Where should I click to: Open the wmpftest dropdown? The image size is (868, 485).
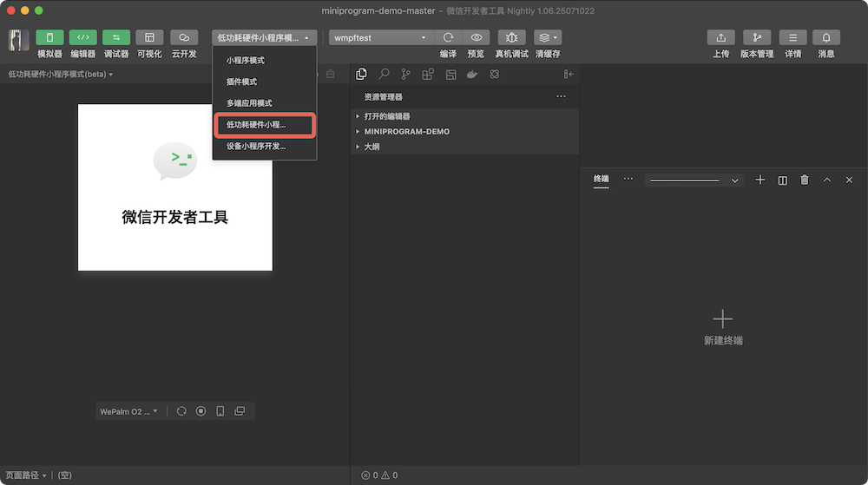[380, 38]
